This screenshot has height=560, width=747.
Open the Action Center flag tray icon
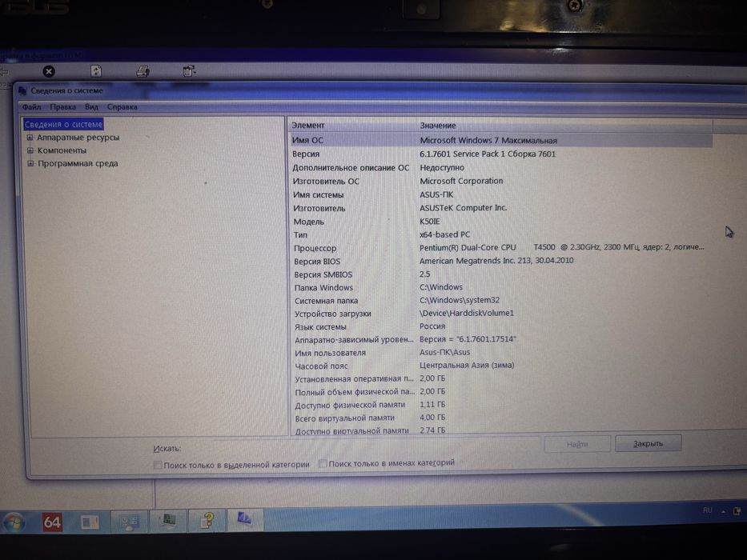pos(737,511)
